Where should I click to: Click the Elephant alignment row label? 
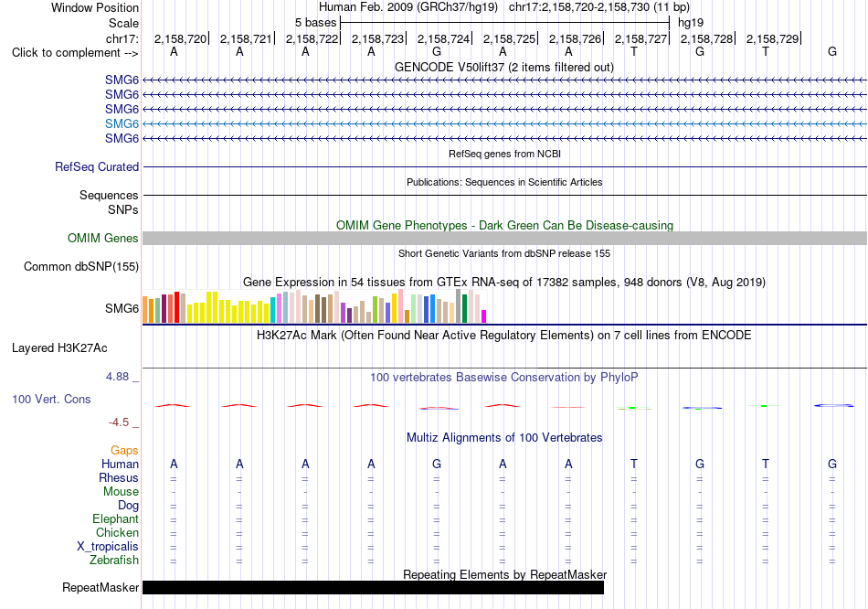[x=115, y=518]
